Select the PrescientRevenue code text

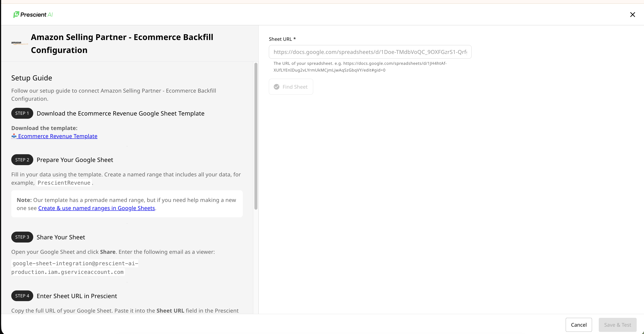click(x=64, y=183)
